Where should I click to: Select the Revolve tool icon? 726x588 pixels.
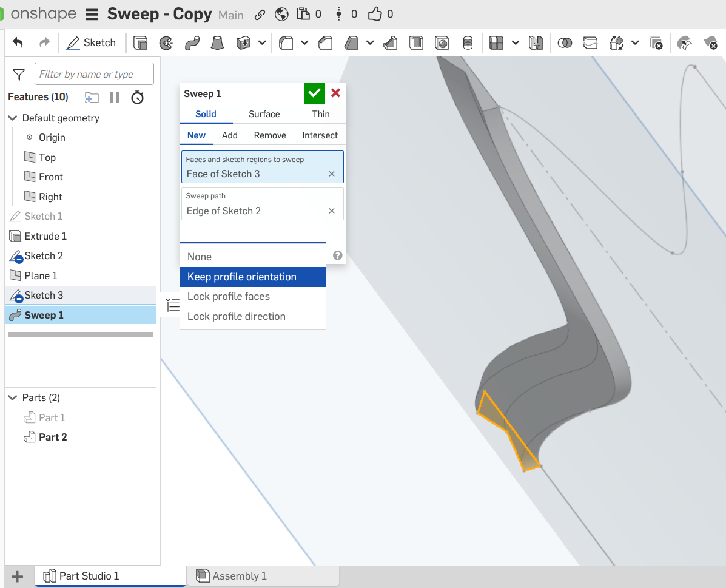pos(166,42)
